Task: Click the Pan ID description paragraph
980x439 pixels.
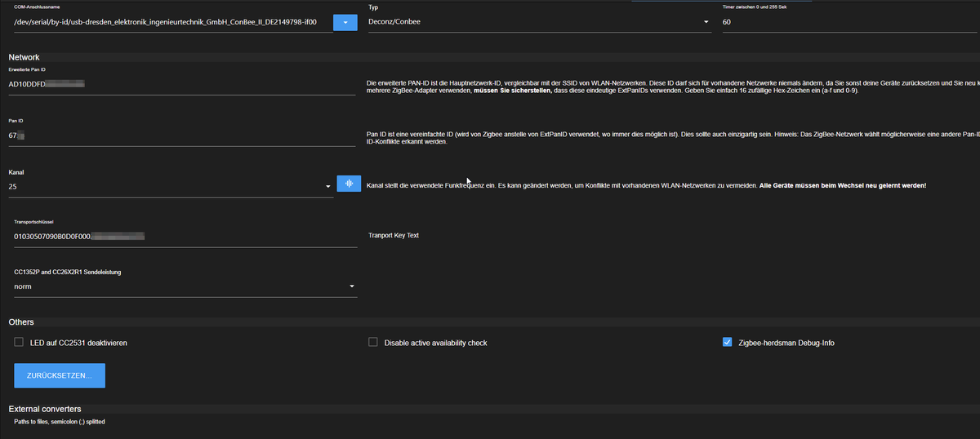Action: pos(673,138)
